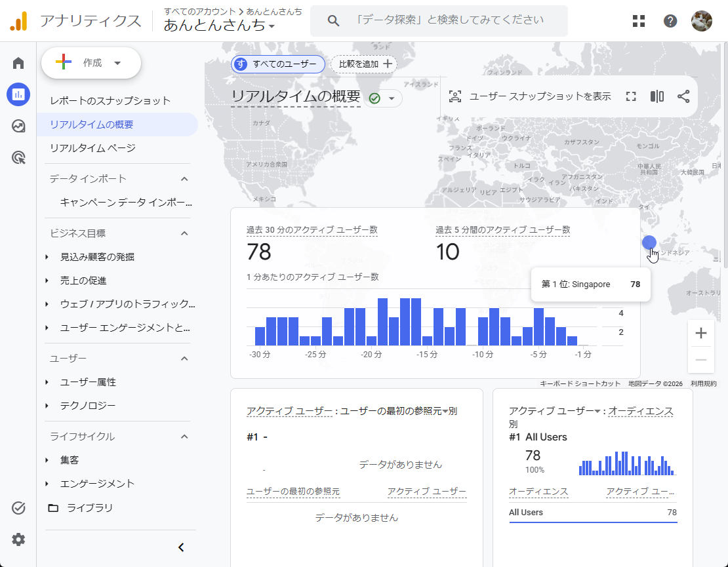
Task: Click the All Users table row
Action: [x=593, y=513]
